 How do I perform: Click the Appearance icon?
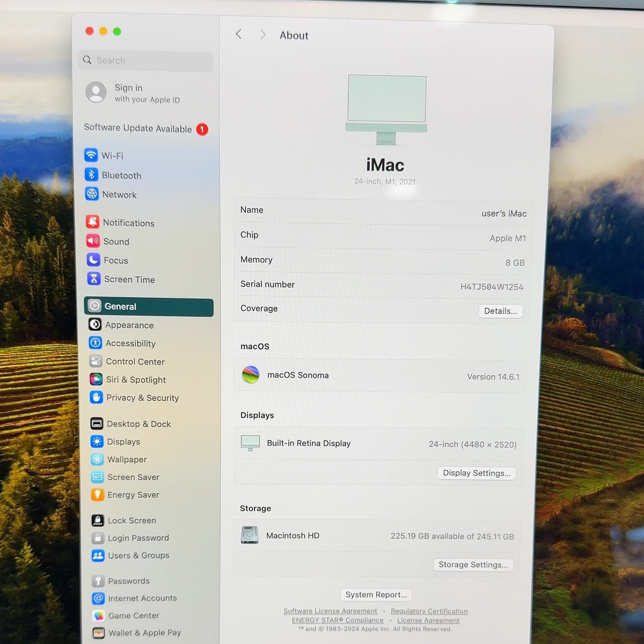[95, 324]
